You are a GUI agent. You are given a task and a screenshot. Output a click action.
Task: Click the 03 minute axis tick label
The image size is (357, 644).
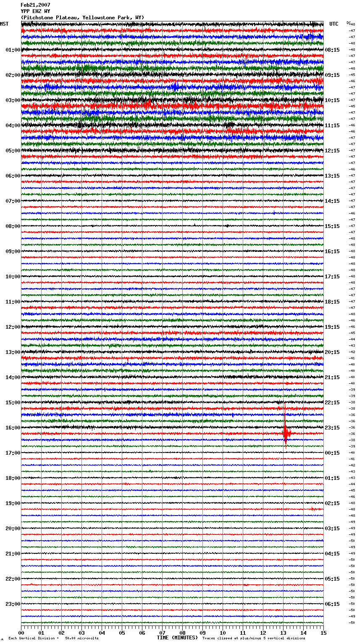point(81,633)
